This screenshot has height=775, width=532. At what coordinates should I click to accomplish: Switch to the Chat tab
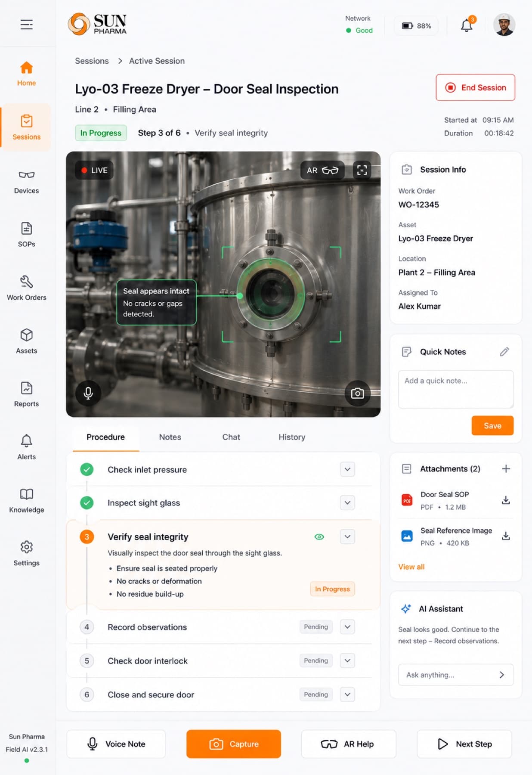231,437
